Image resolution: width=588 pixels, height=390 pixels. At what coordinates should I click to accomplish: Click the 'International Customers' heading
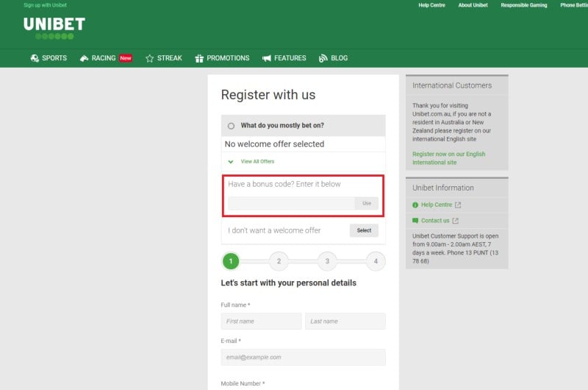pos(452,85)
